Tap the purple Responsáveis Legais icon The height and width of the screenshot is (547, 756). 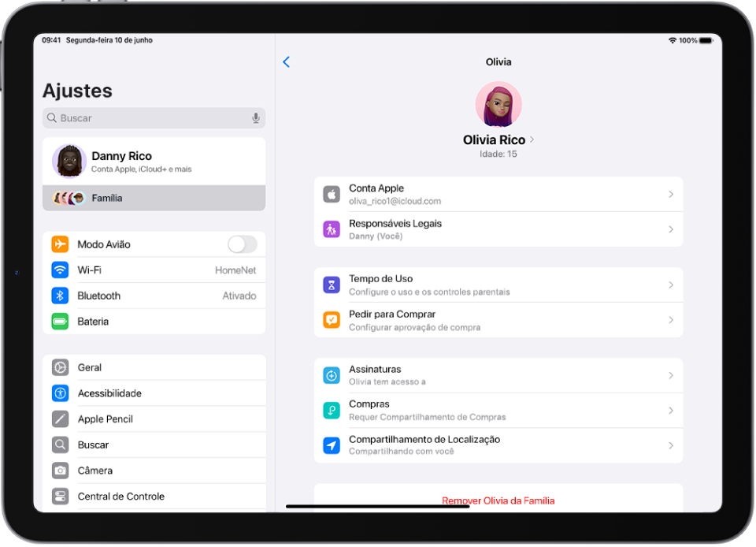332,229
